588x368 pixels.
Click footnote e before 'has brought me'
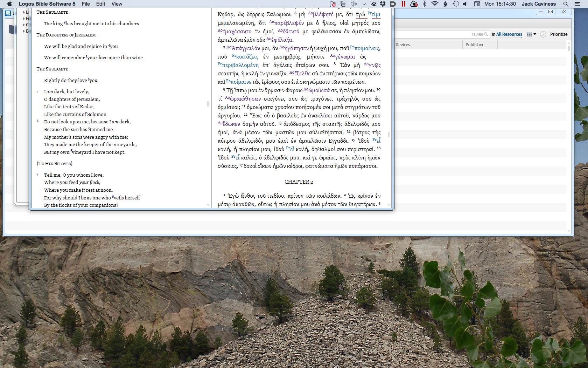click(x=64, y=23)
